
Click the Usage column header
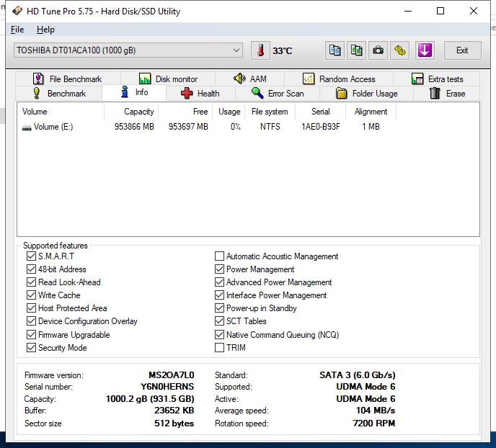tap(229, 112)
